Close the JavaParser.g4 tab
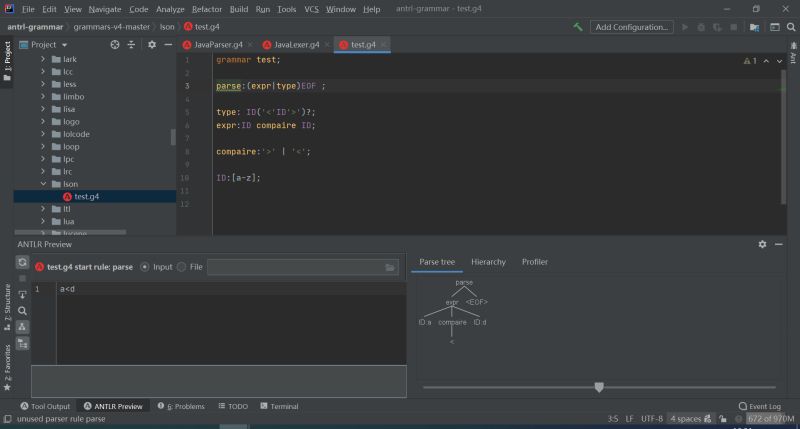The image size is (800, 429). 250,45
